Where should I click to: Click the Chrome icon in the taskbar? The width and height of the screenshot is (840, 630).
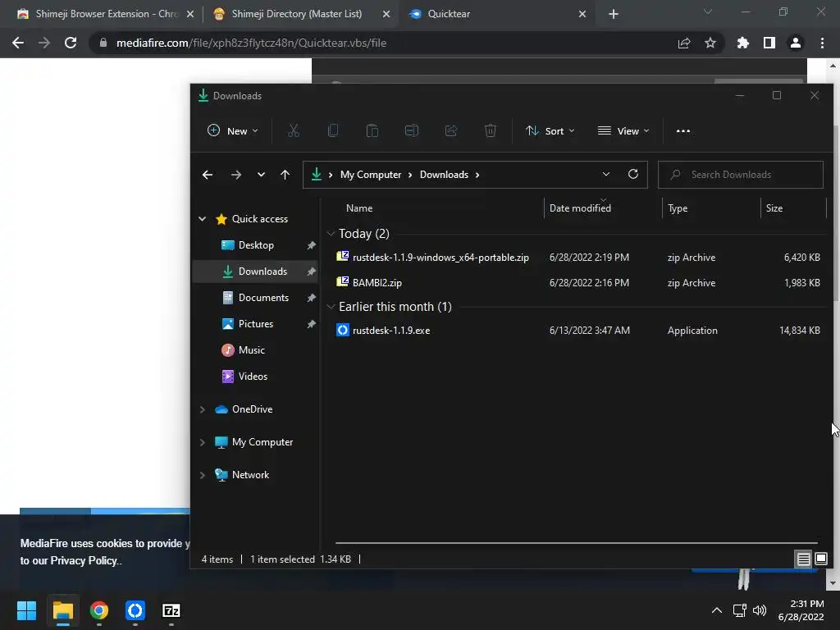point(99,610)
